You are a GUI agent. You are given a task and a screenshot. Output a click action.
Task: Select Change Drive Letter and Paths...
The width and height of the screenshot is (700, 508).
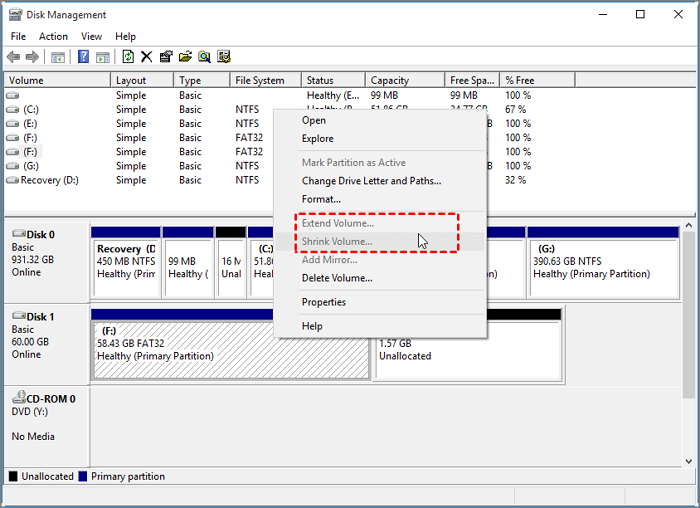coord(371,181)
